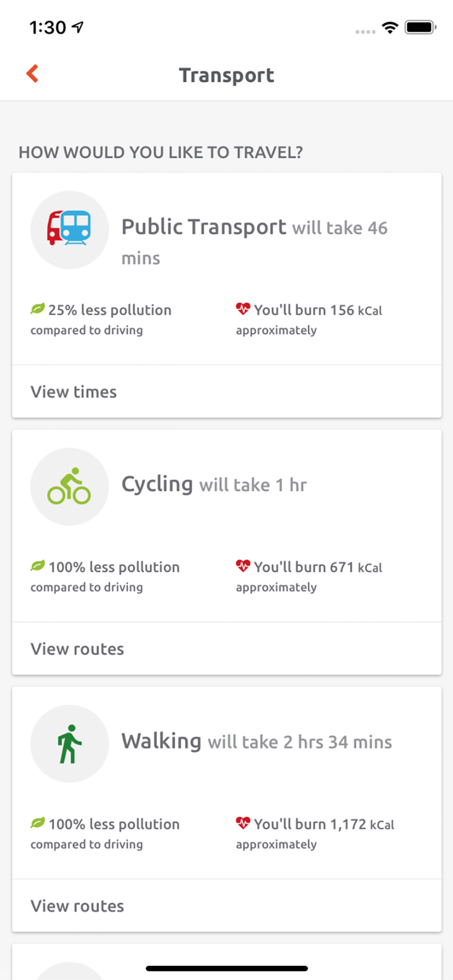Tap the Transport page title
Viewport: 453px width, 980px height.
(226, 75)
